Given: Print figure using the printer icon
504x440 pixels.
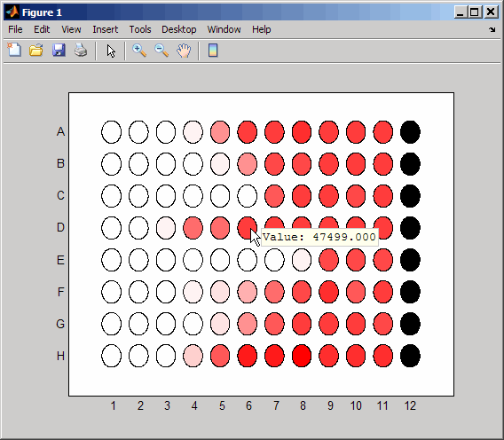Looking at the screenshot, I should point(81,51).
